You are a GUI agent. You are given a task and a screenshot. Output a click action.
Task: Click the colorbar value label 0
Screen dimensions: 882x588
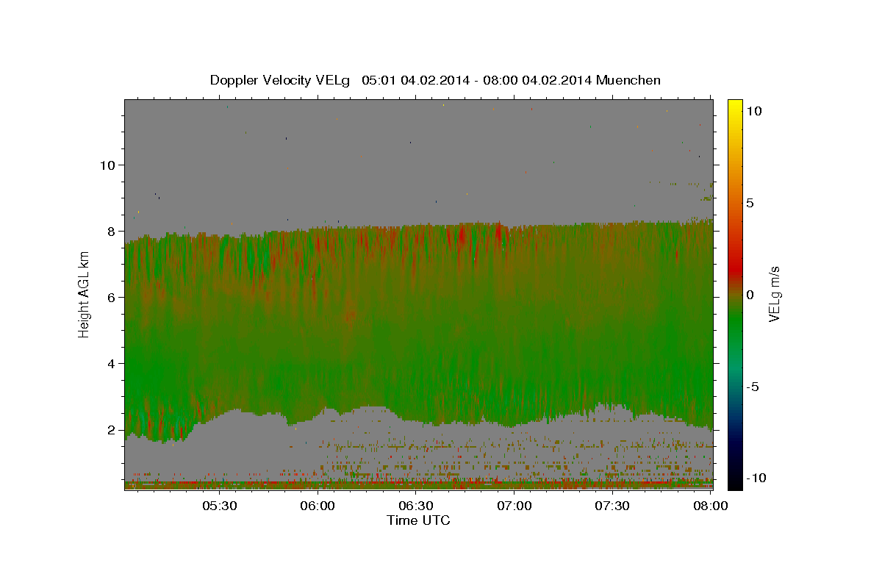tap(750, 295)
